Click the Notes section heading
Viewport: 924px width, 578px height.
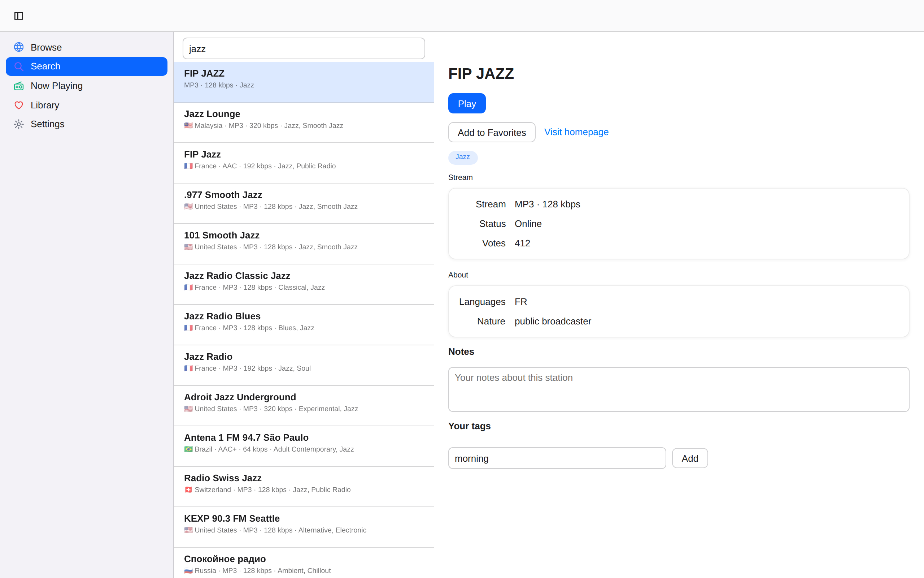coord(461,352)
